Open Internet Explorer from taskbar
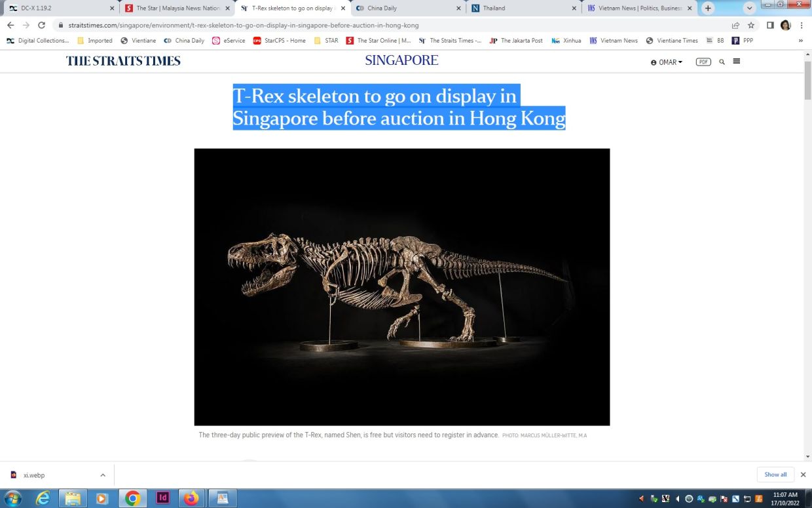This screenshot has height=508, width=812. (43, 498)
